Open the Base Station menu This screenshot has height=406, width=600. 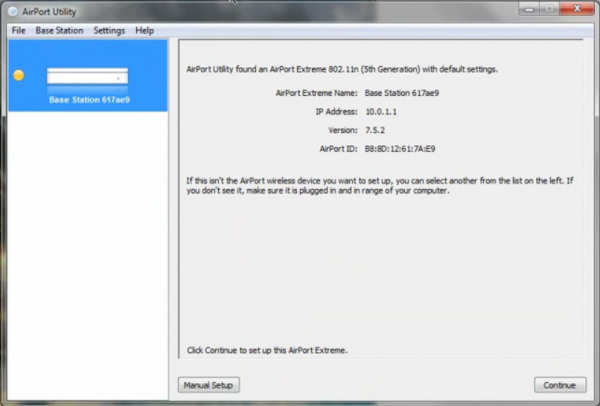click(59, 31)
